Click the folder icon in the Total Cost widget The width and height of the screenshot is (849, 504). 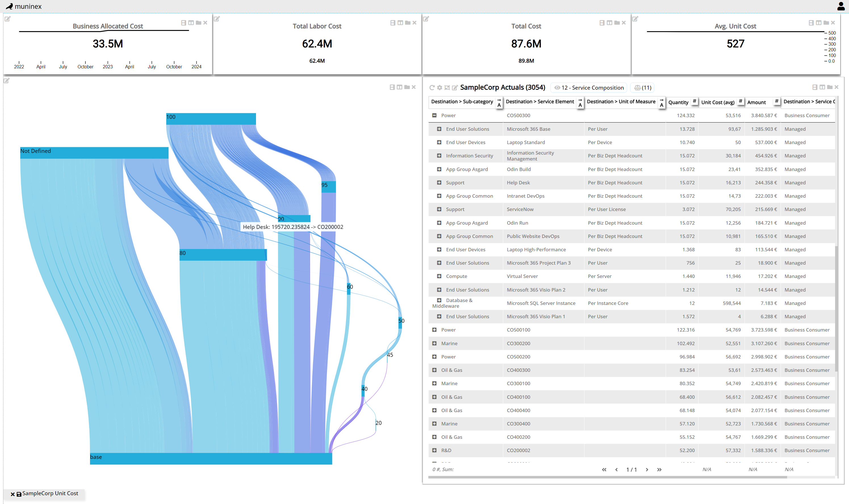[x=617, y=23]
